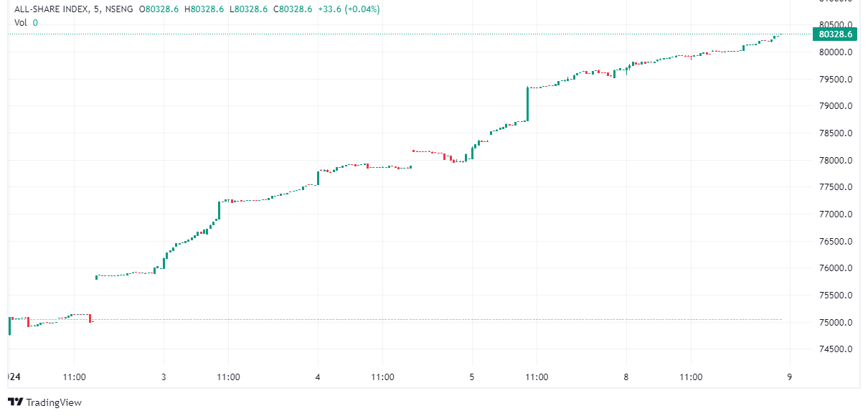This screenshot has height=416, width=868.
Task: Click the date label 3 on time axis
Action: coord(164,377)
